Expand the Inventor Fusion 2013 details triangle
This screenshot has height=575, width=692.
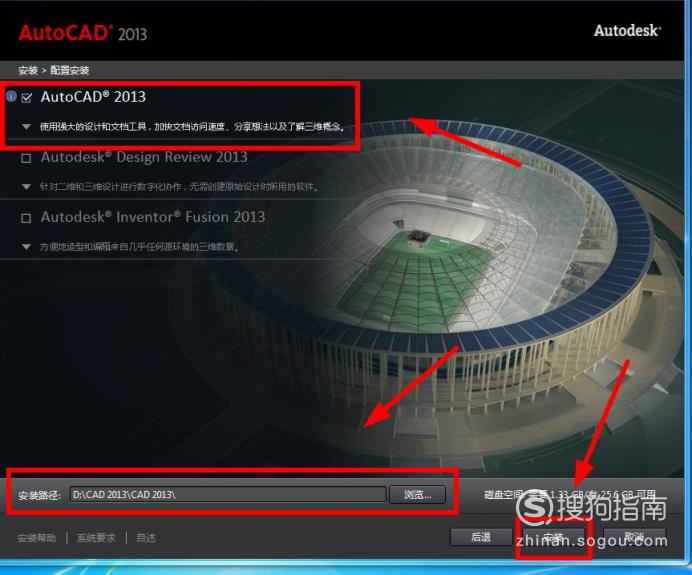coord(26,247)
